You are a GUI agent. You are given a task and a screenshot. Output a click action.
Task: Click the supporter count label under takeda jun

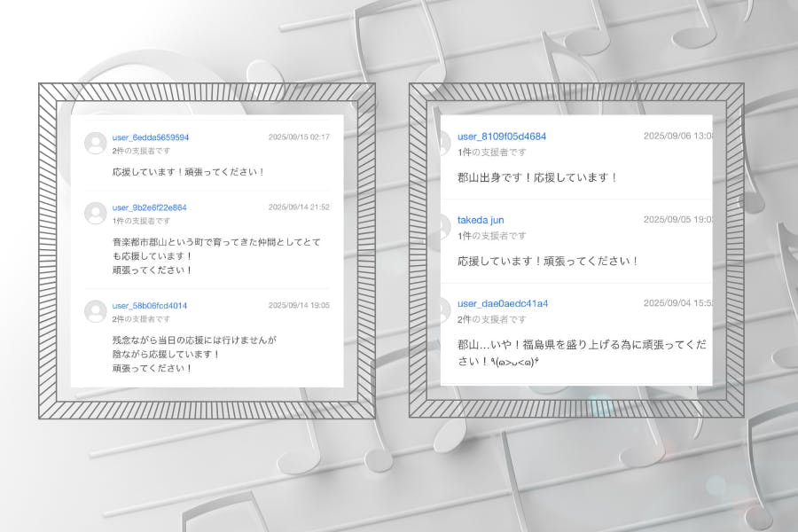click(x=491, y=236)
